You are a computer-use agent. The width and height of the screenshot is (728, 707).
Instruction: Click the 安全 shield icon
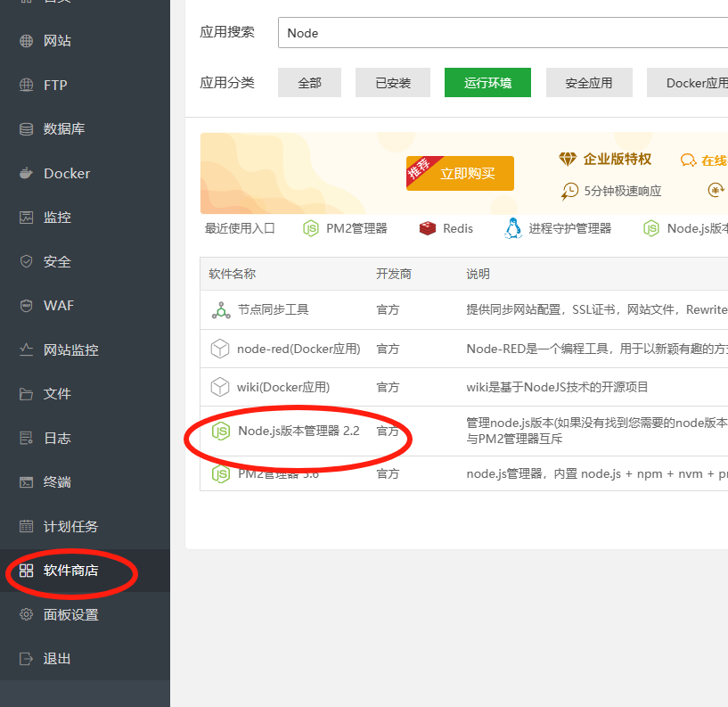(x=27, y=261)
